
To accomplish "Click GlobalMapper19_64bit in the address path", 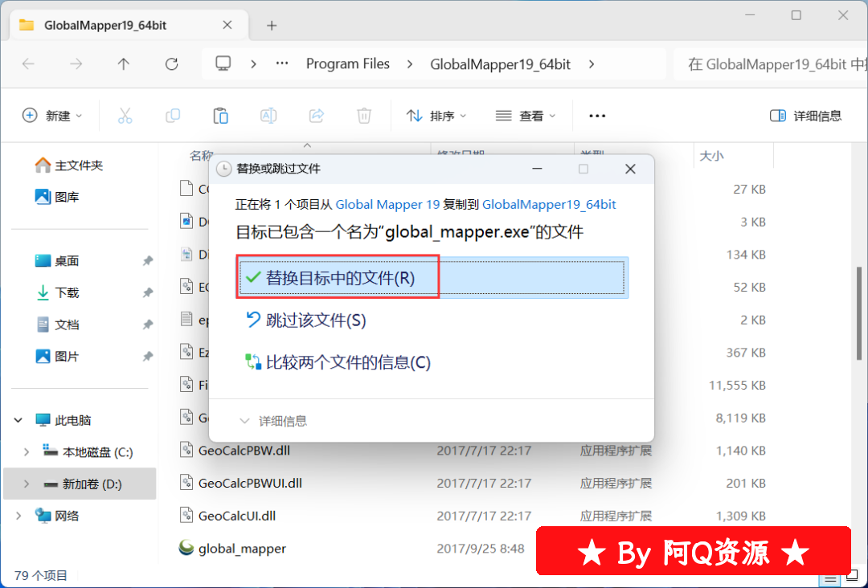I will point(501,64).
